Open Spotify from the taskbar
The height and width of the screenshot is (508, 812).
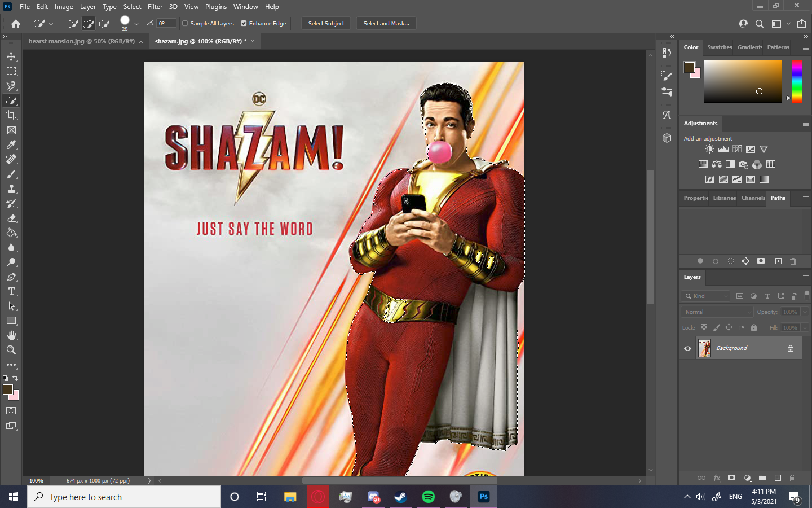[429, 497]
